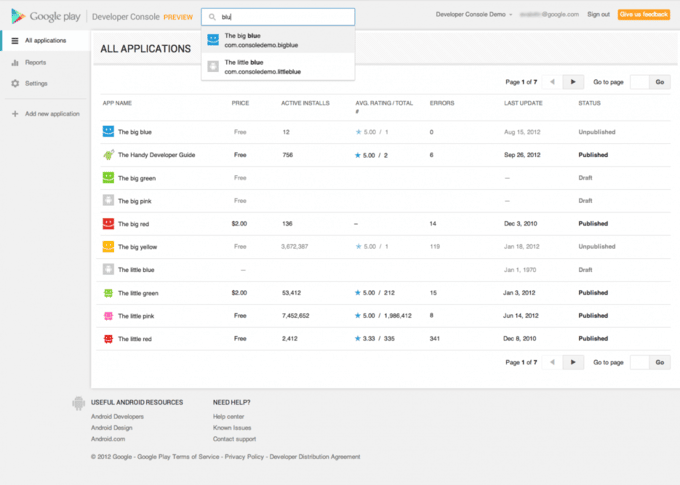Click The big pink placeholder icon
The width and height of the screenshot is (680, 485).
point(108,200)
